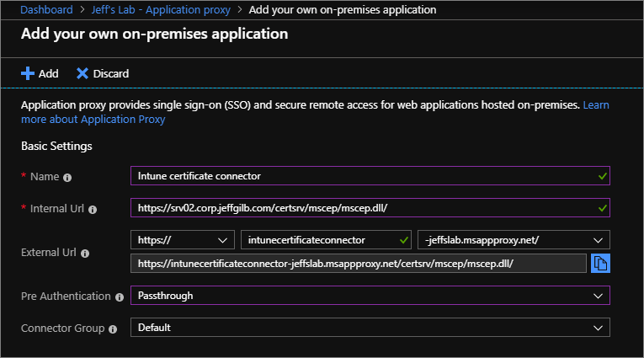Image resolution: width=644 pixels, height=358 pixels.
Task: Click the info icon beside External Url
Action: coord(85,254)
